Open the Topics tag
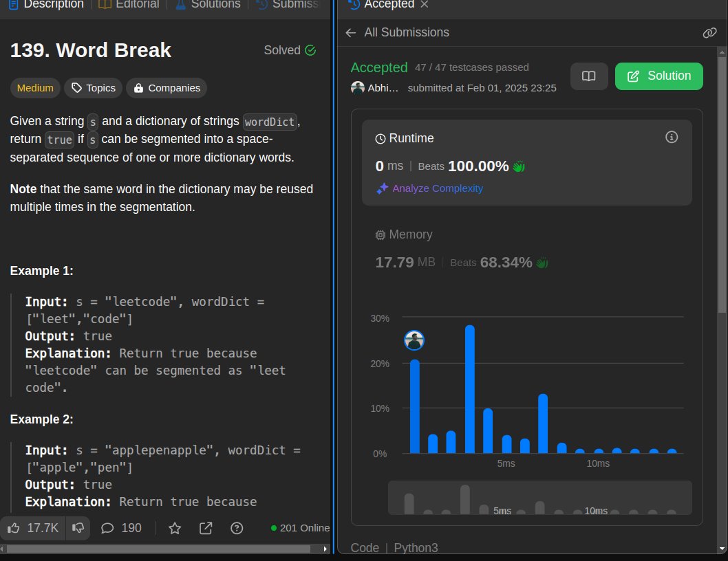728x561 pixels. point(94,88)
